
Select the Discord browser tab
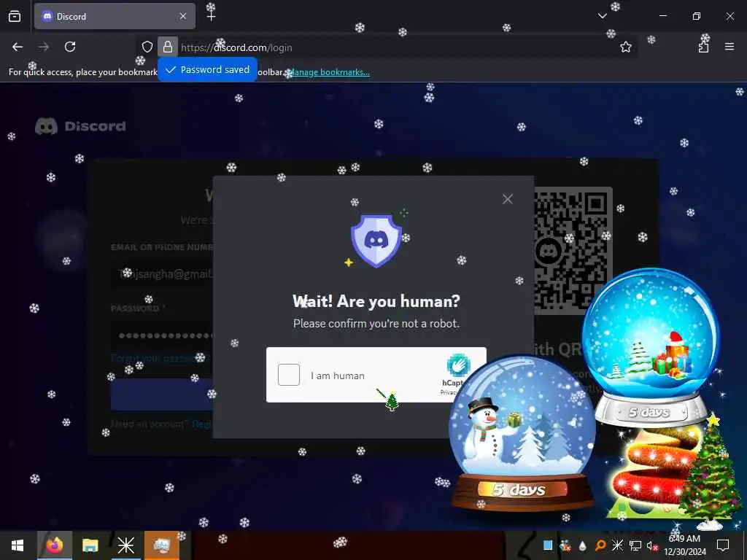click(115, 16)
